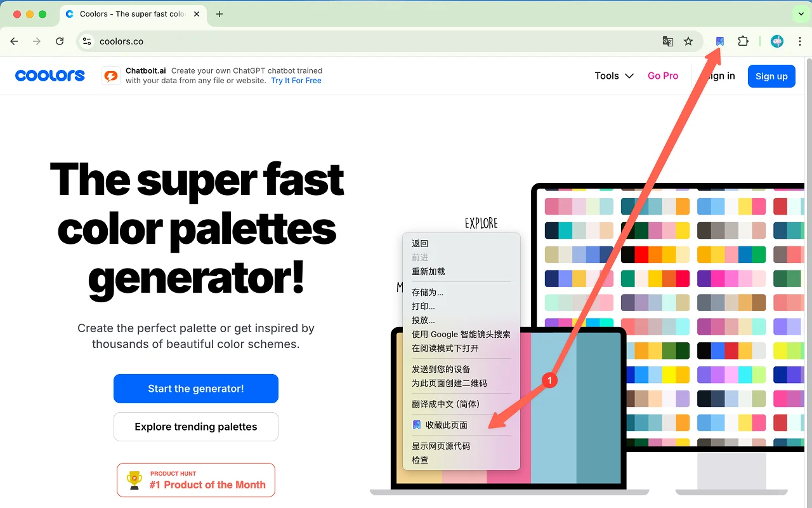
Task: Click the Chatbolt.ai ad title text
Action: tap(146, 70)
